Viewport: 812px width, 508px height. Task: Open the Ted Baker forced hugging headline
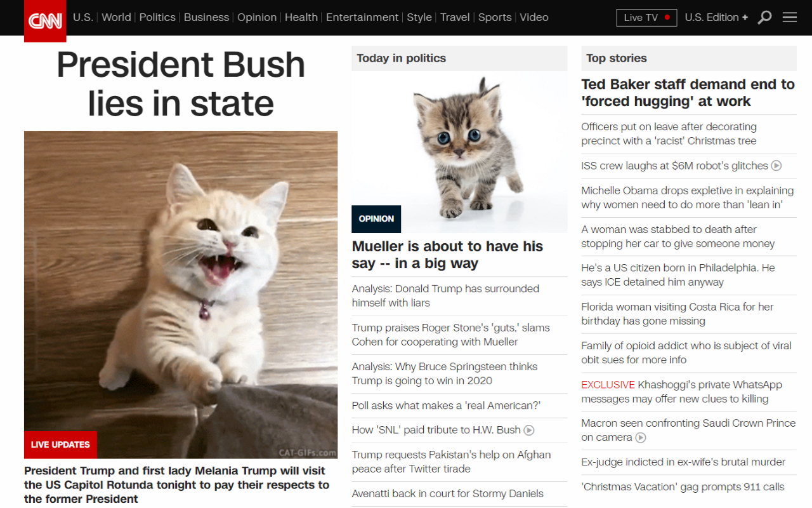(x=688, y=93)
